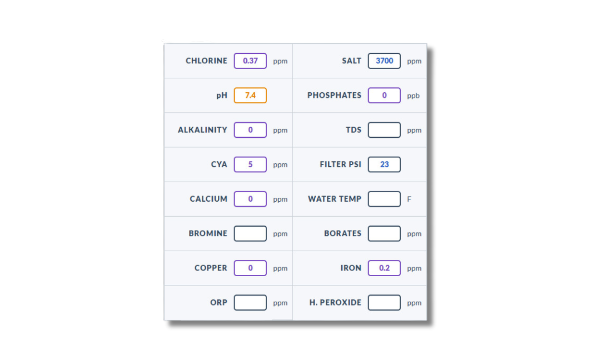Click the empty Water Temp field
Viewport: 601px width, 364px height.
pos(384,199)
